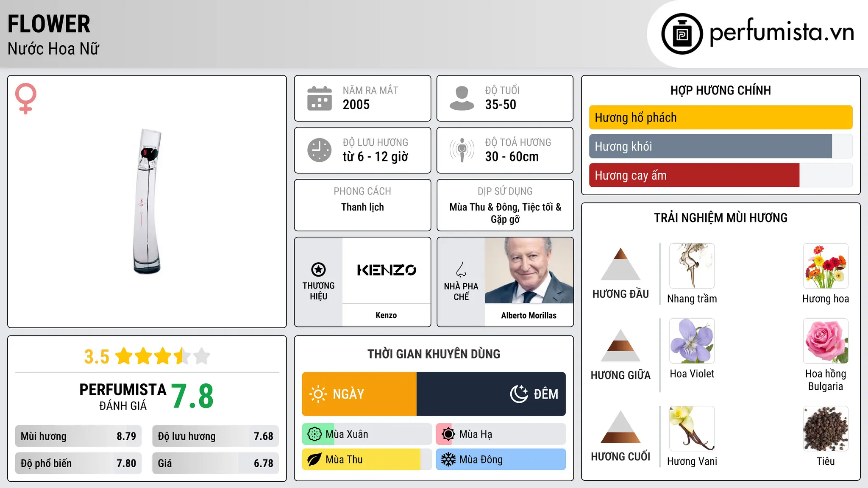Image resolution: width=868 pixels, height=488 pixels.
Task: Click the perfumista.vn perfume bottle logo icon
Action: click(682, 34)
